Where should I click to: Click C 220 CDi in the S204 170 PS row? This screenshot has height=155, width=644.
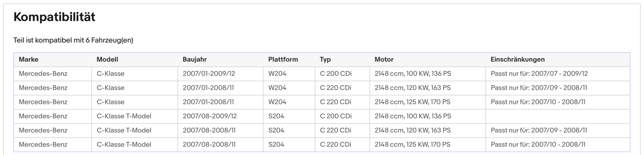(x=336, y=145)
